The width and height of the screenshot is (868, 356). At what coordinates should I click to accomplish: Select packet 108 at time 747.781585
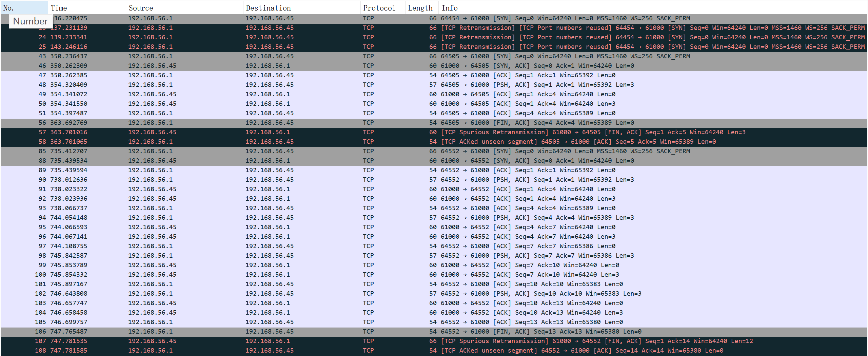pos(434,351)
